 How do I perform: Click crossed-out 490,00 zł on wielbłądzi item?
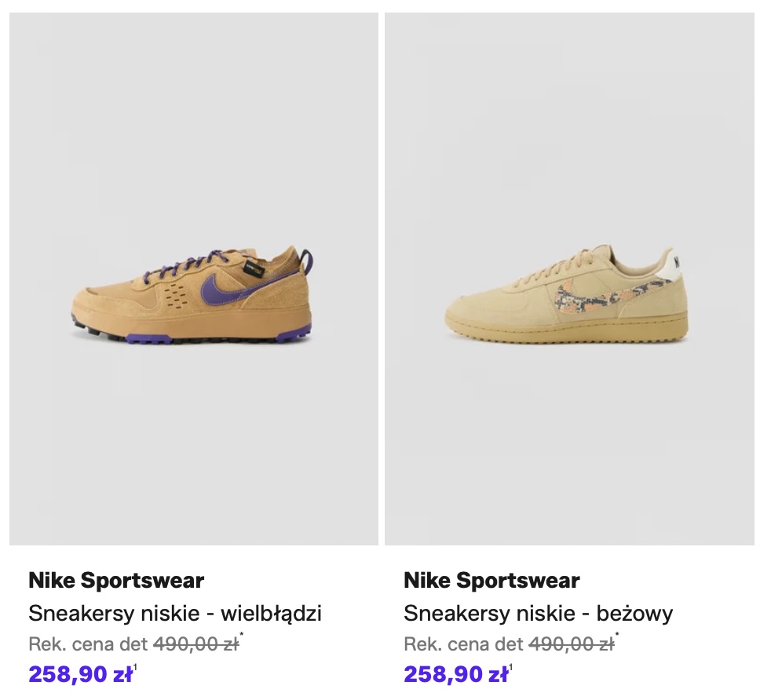click(195, 644)
